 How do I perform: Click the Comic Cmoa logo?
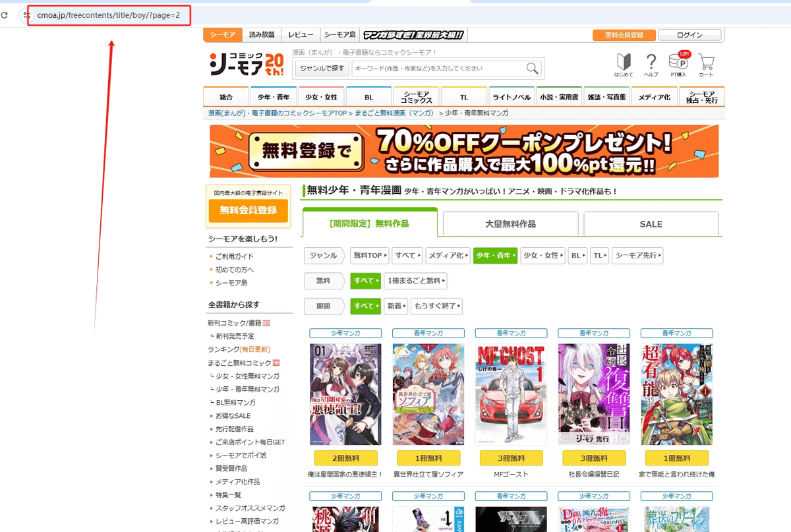[247, 63]
